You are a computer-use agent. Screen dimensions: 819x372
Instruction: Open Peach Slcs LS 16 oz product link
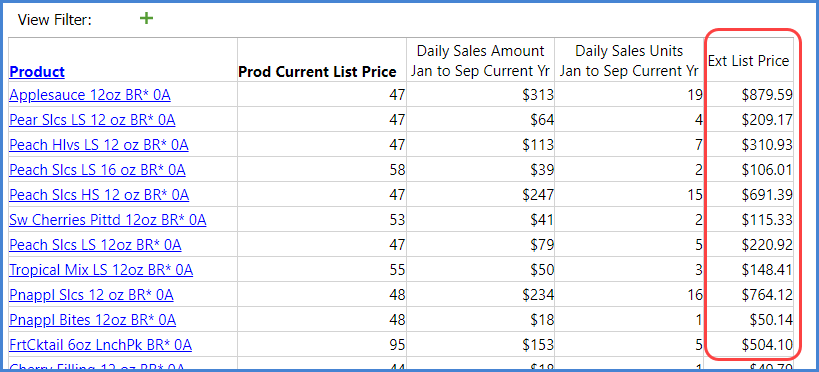click(98, 170)
